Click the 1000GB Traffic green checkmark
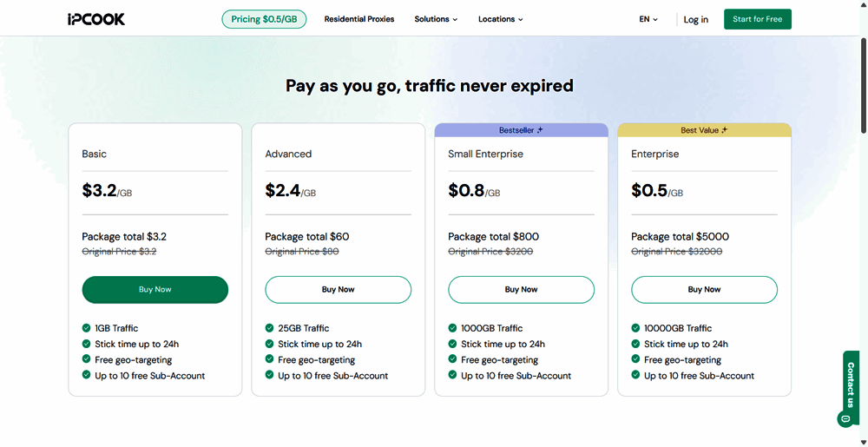The width and height of the screenshot is (868, 447). coord(452,328)
